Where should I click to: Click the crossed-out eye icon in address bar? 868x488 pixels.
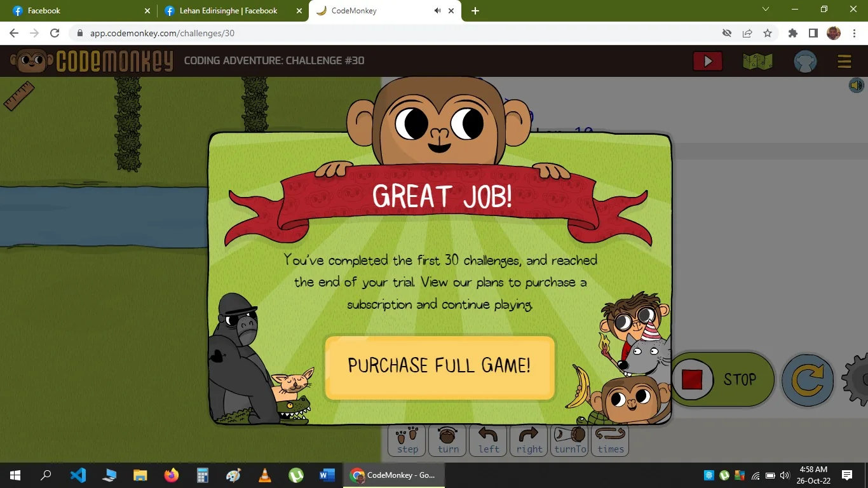click(x=727, y=33)
